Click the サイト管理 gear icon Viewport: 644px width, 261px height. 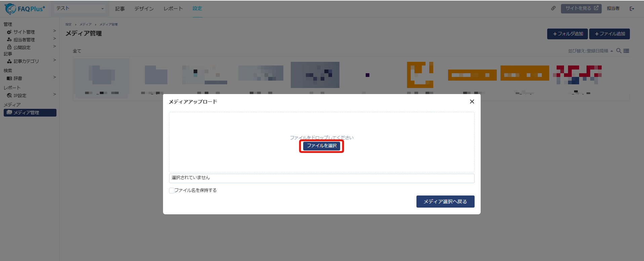(x=9, y=32)
